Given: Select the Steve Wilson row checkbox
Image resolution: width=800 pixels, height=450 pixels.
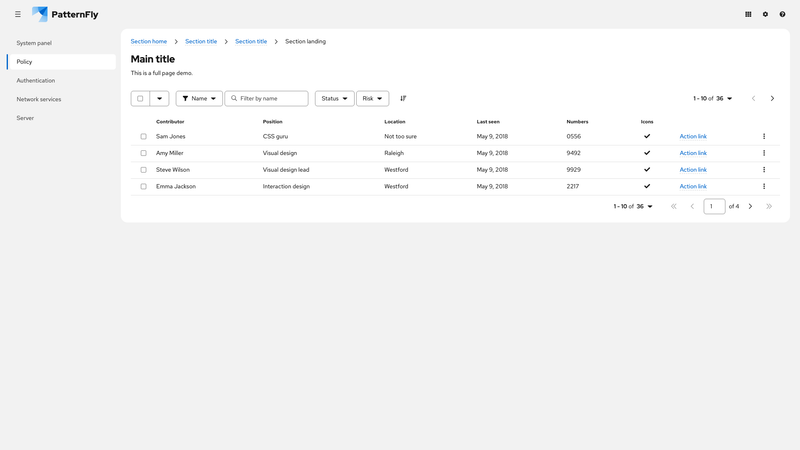Looking at the screenshot, I should [x=143, y=169].
